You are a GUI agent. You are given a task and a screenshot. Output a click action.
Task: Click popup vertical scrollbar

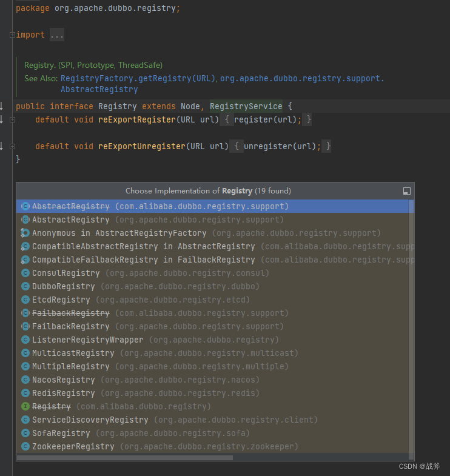pyautogui.click(x=411, y=329)
